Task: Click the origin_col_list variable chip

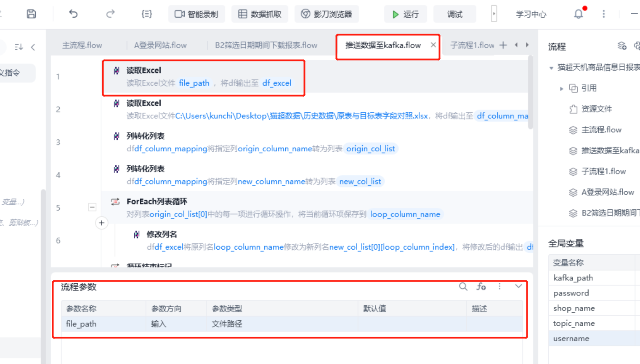Action: tap(371, 149)
